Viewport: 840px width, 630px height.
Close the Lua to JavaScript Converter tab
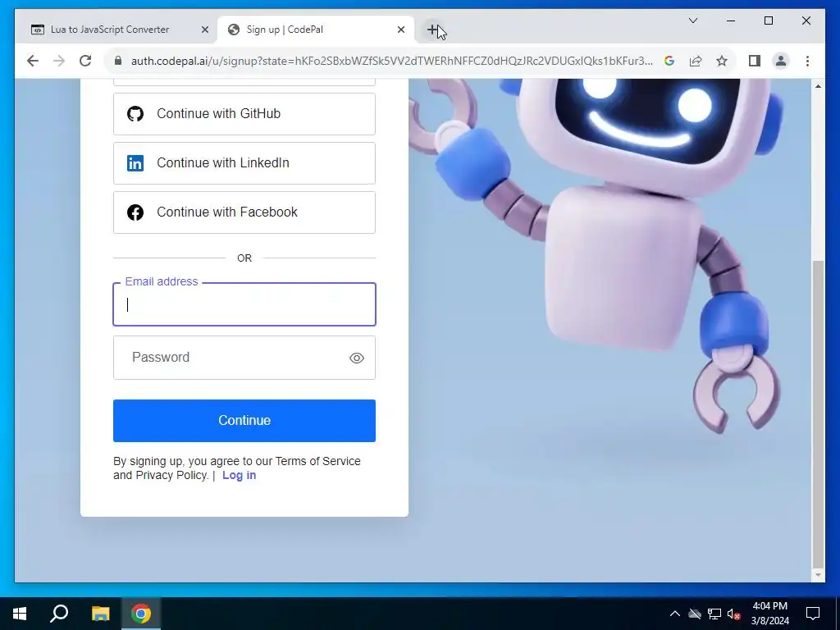(204, 30)
